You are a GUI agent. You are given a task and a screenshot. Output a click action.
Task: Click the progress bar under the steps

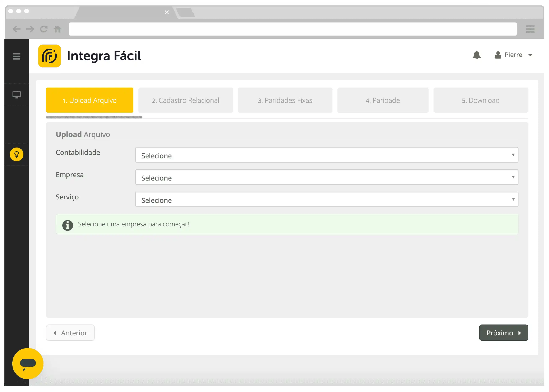click(94, 117)
